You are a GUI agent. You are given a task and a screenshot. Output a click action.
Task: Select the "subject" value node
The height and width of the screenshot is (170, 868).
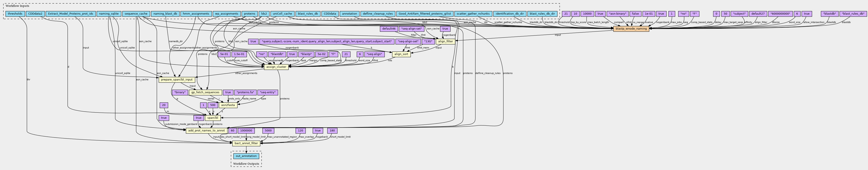point(739,14)
